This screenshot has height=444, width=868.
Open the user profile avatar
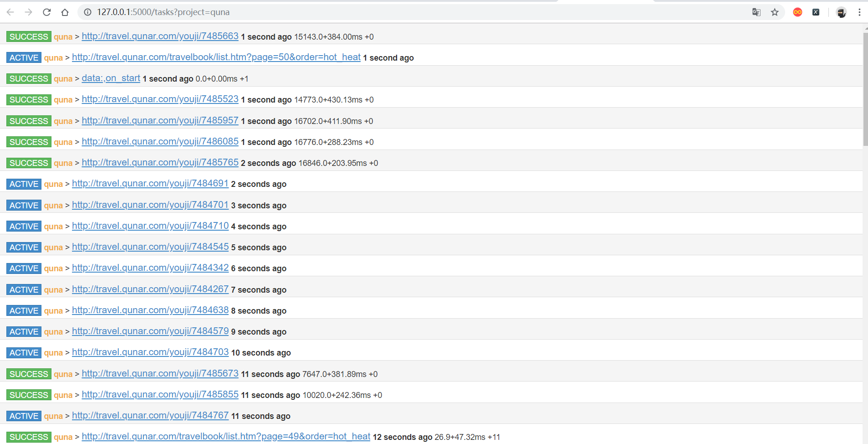pos(841,12)
